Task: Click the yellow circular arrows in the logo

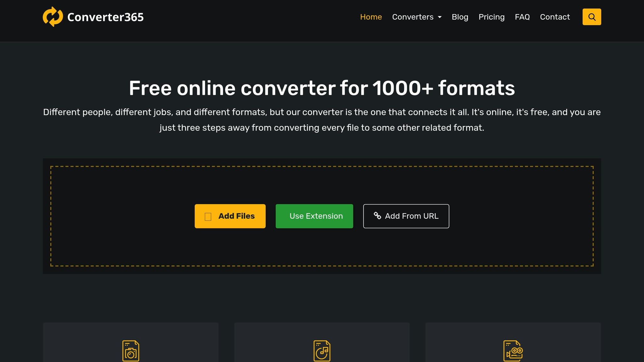Action: tap(52, 16)
